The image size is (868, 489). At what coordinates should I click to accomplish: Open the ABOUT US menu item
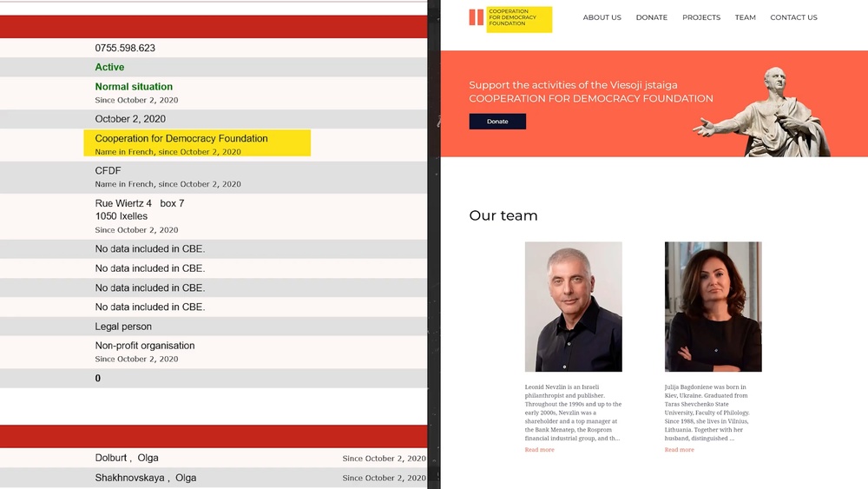pos(602,17)
